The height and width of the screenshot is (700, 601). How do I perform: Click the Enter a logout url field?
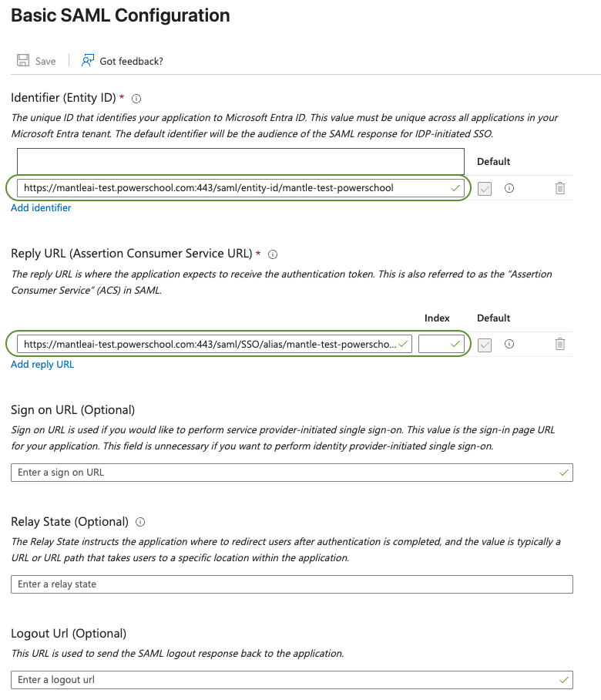[x=285, y=680]
